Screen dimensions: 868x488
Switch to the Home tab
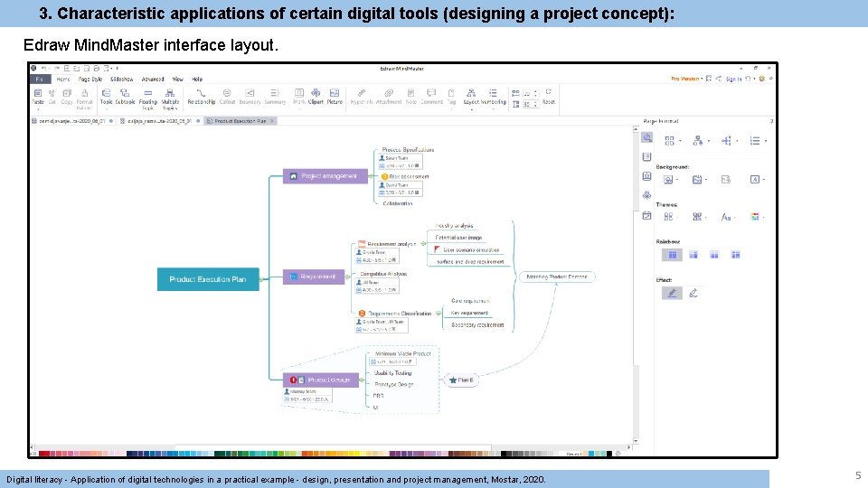[x=63, y=80]
